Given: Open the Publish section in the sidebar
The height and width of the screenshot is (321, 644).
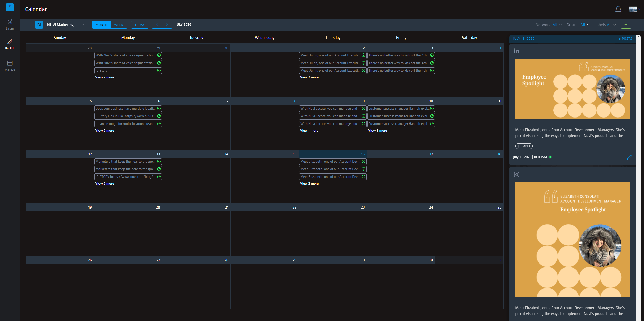Looking at the screenshot, I should (10, 45).
